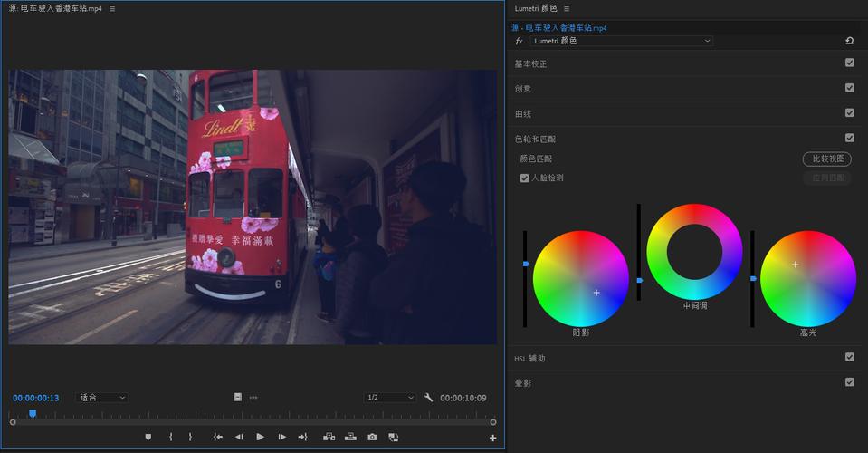868x453 pixels.
Task: Click the 比较视图 button
Action: tap(827, 159)
